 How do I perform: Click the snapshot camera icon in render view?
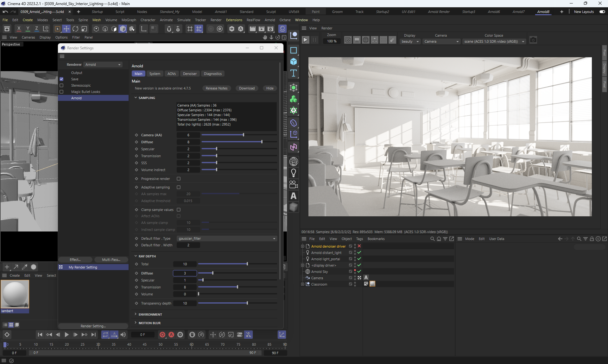point(533,40)
